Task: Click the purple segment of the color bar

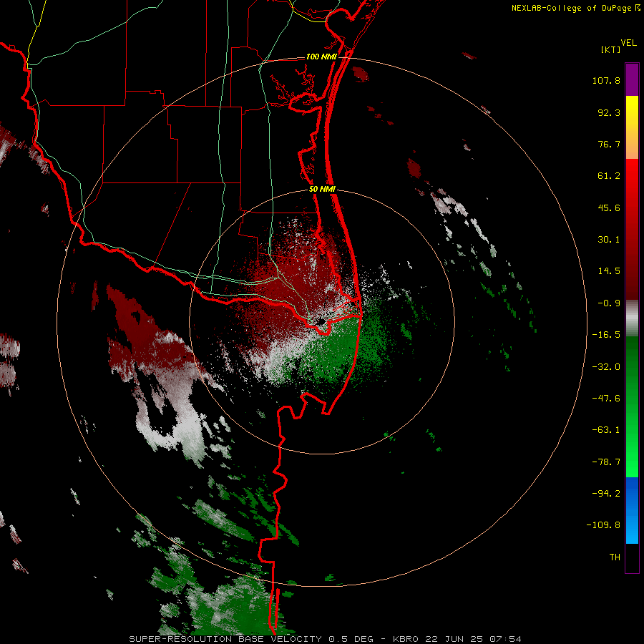Action: [x=632, y=79]
